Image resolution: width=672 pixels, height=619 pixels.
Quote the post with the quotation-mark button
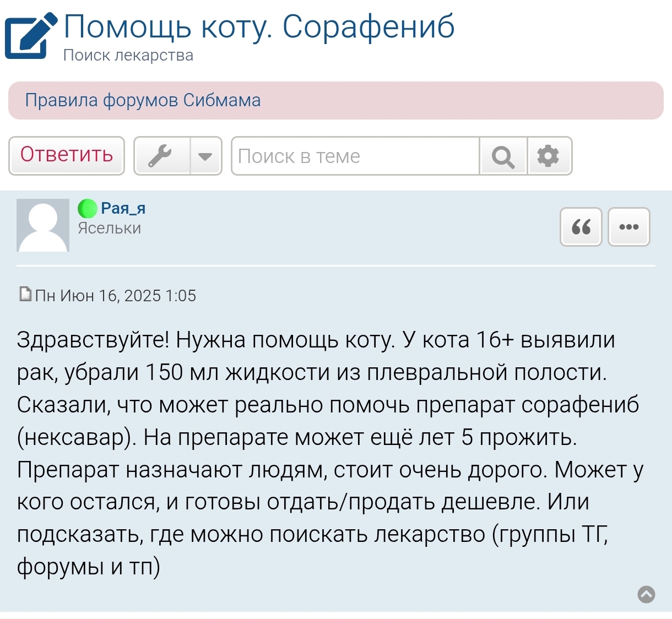coord(581,227)
